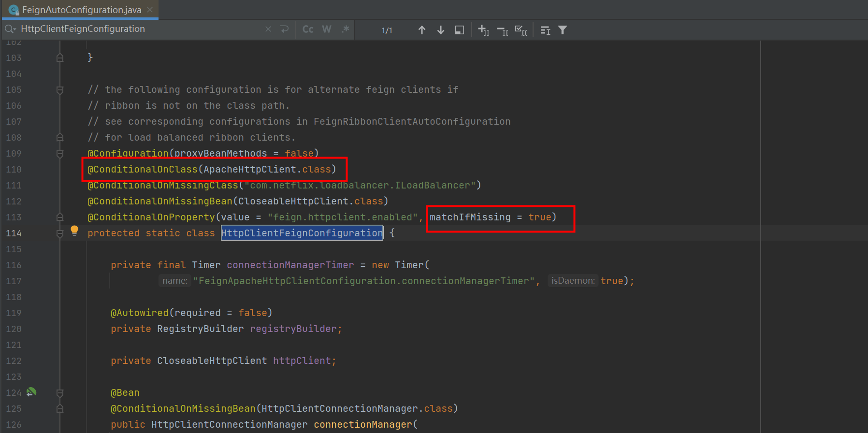
Task: Click @Autowired annotation on line 119
Action: (x=140, y=313)
